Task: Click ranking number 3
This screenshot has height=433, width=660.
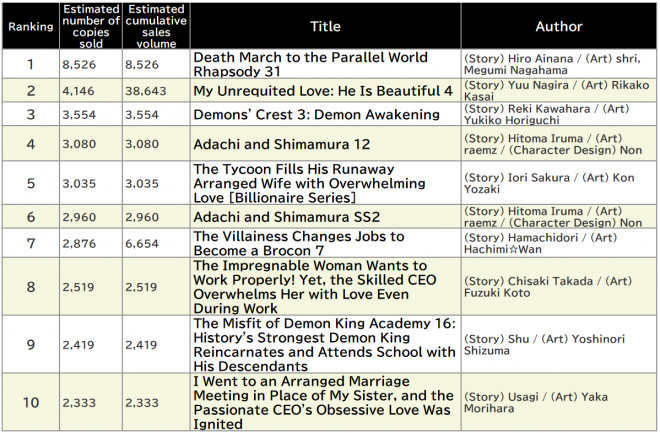Action: click(x=31, y=114)
